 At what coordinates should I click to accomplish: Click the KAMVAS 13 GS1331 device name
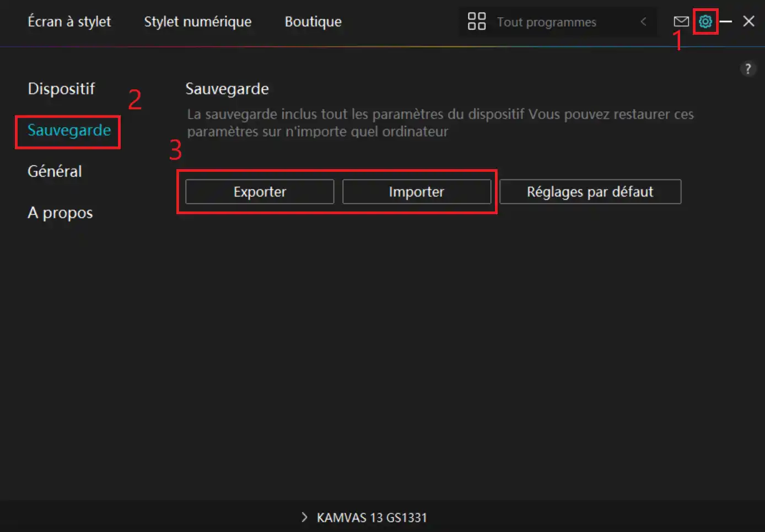[372, 518]
